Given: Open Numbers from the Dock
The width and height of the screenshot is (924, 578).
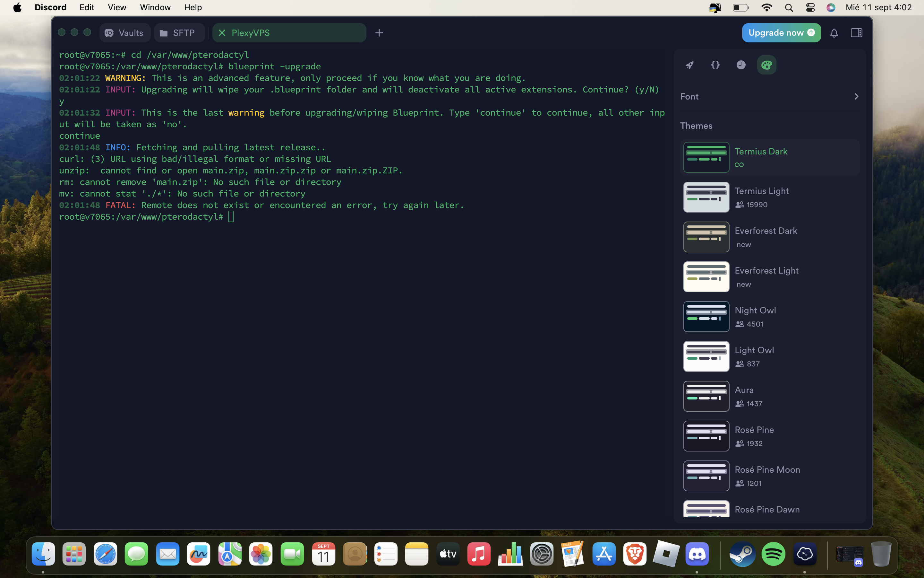Looking at the screenshot, I should point(510,554).
